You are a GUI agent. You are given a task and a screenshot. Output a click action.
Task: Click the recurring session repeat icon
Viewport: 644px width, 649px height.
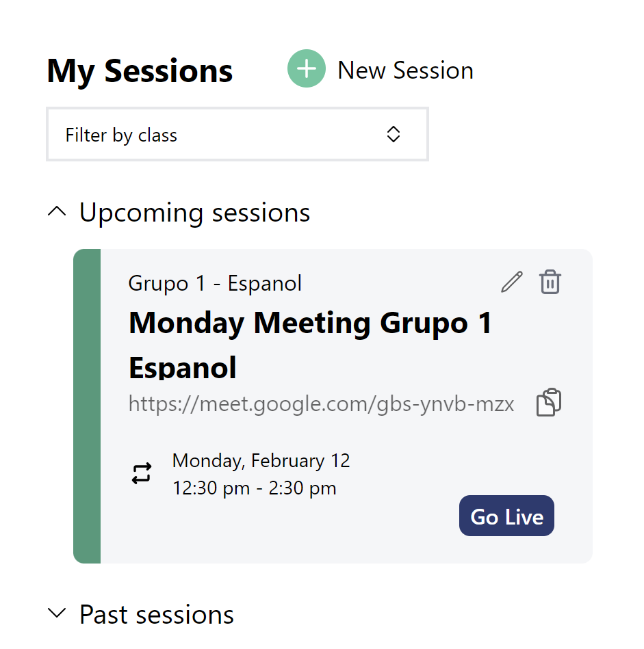(x=142, y=473)
